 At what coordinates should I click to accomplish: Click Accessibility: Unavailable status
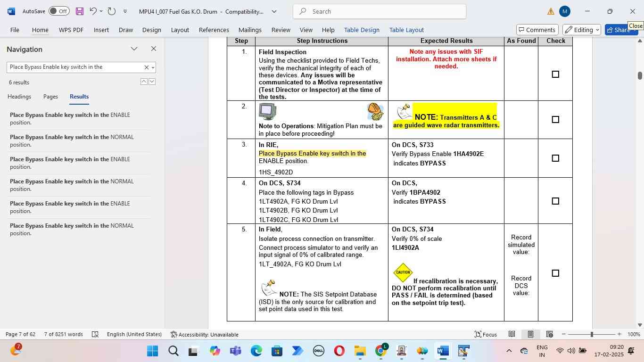click(x=205, y=334)
